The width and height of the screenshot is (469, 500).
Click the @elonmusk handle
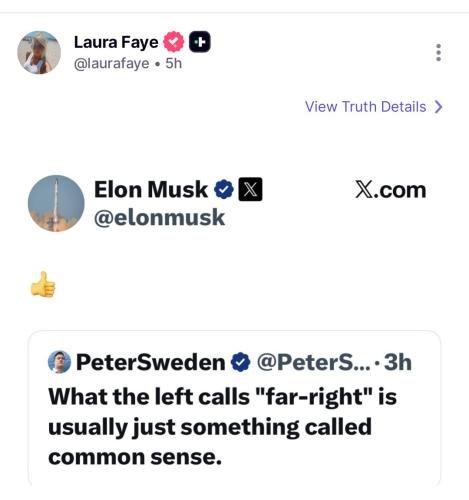(160, 218)
